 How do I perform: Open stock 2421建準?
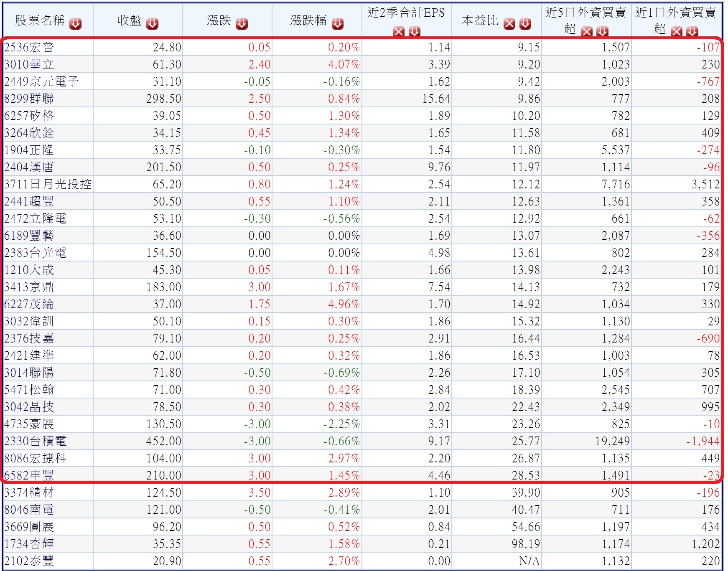coord(29,355)
